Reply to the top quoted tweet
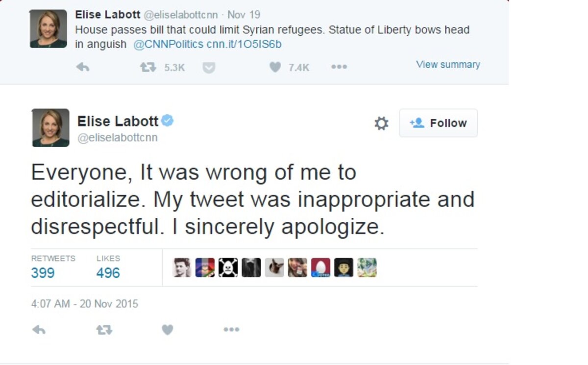 pyautogui.click(x=83, y=68)
